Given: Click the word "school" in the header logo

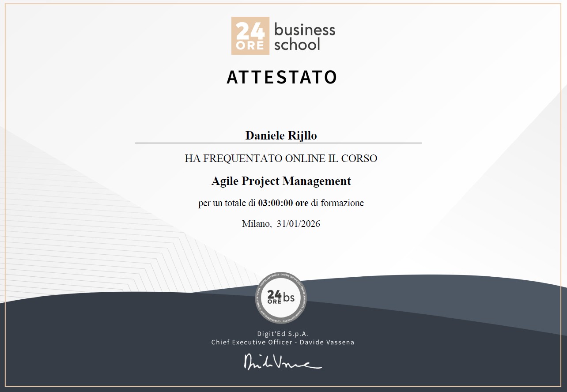Looking at the screenshot, I should 297,44.
